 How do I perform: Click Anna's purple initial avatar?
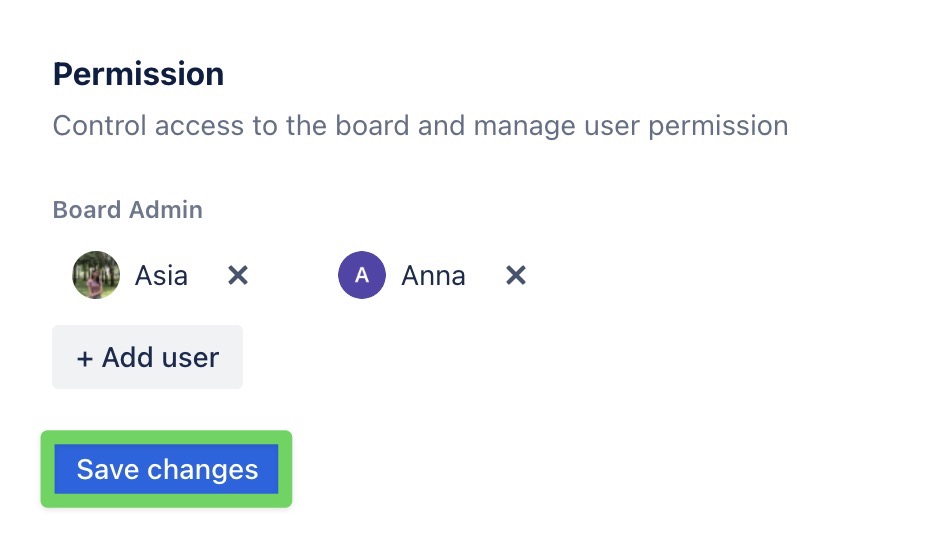[362, 275]
